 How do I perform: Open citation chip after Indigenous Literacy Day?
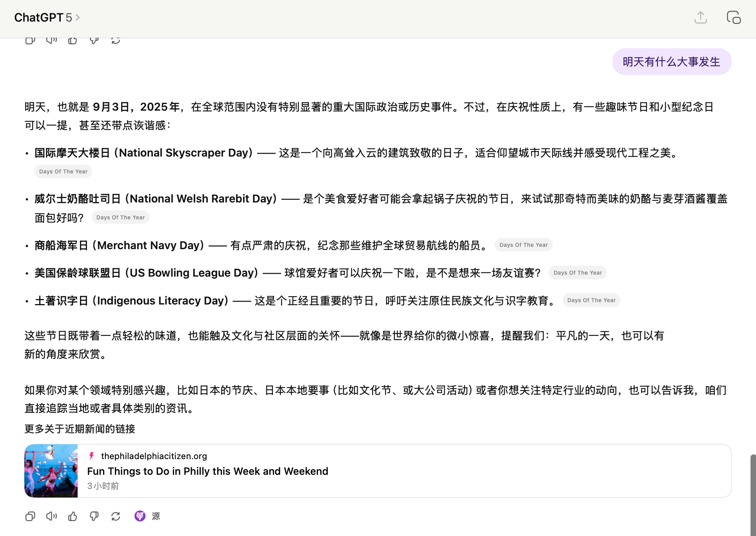[591, 300]
